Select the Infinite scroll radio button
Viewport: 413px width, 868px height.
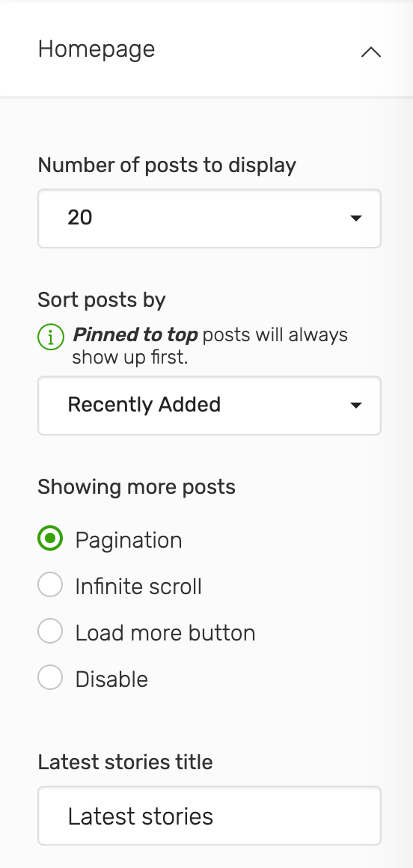pos(50,585)
